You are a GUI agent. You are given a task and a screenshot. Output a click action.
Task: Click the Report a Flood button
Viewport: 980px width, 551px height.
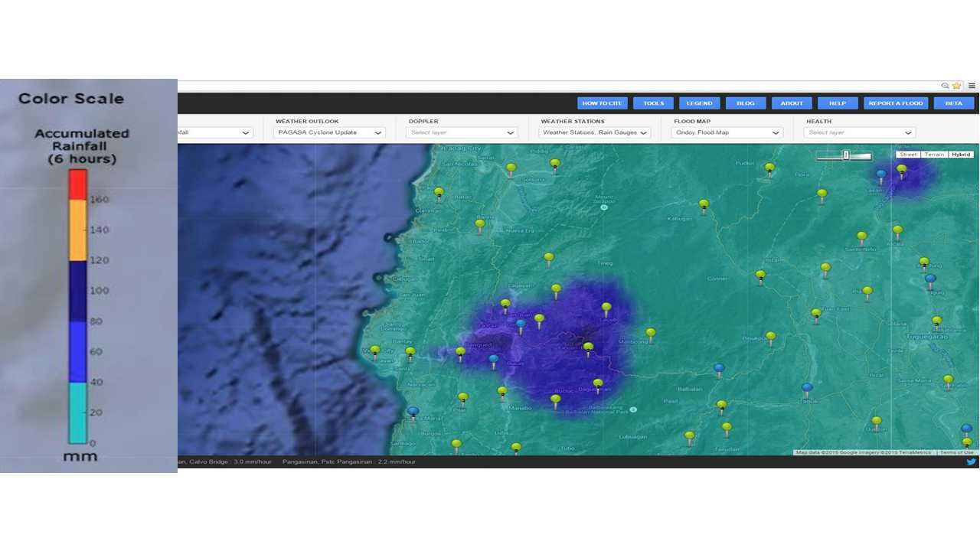pos(896,103)
